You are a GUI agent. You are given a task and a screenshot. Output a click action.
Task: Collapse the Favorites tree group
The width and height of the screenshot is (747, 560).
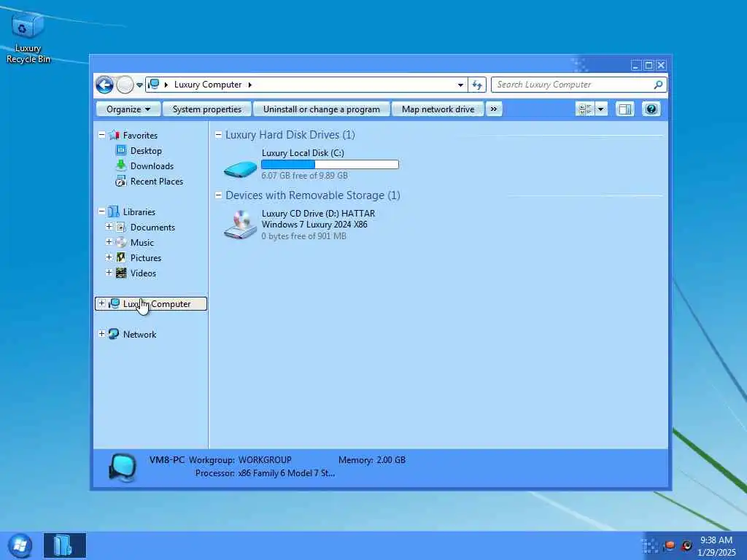(x=101, y=135)
